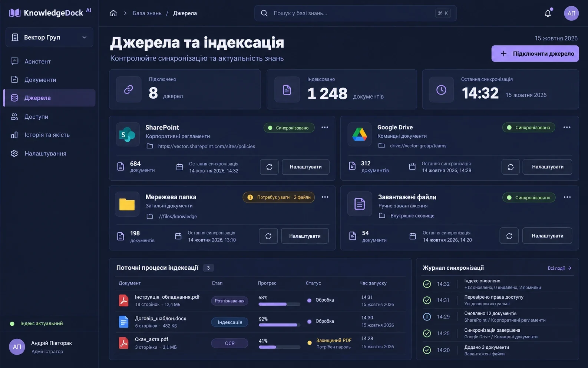Viewport: 588px width, 368px height.
Task: Click the Час запуску column header
Action: (x=373, y=283)
